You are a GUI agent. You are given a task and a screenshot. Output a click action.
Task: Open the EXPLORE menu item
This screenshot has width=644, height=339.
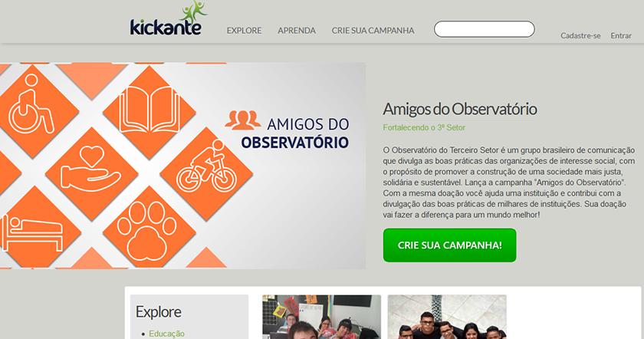[x=244, y=31]
